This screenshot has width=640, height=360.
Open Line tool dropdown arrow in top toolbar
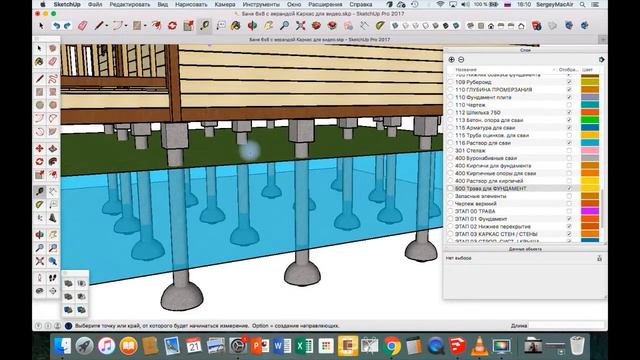tap(107, 26)
